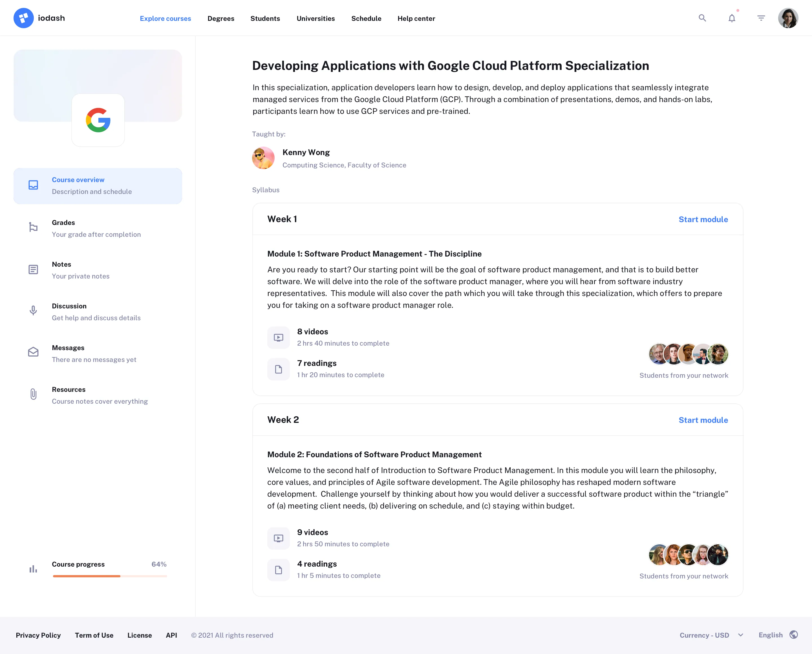Image resolution: width=812 pixels, height=654 pixels.
Task: Click Kenny Wong's instructor photo
Action: point(263,158)
